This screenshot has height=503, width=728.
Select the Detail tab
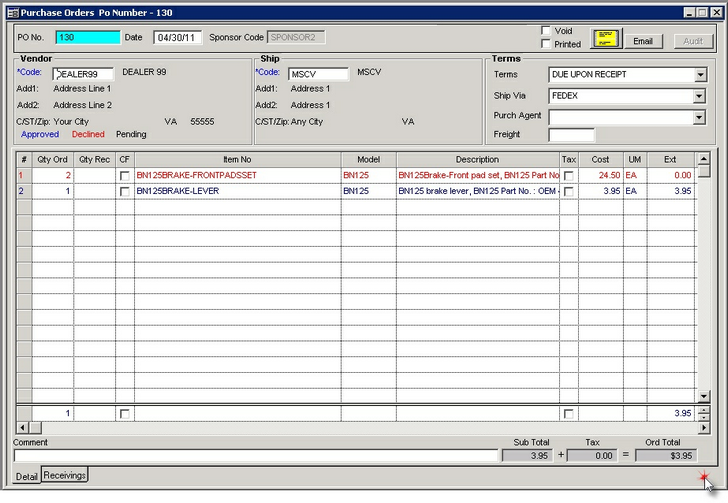pos(27,476)
